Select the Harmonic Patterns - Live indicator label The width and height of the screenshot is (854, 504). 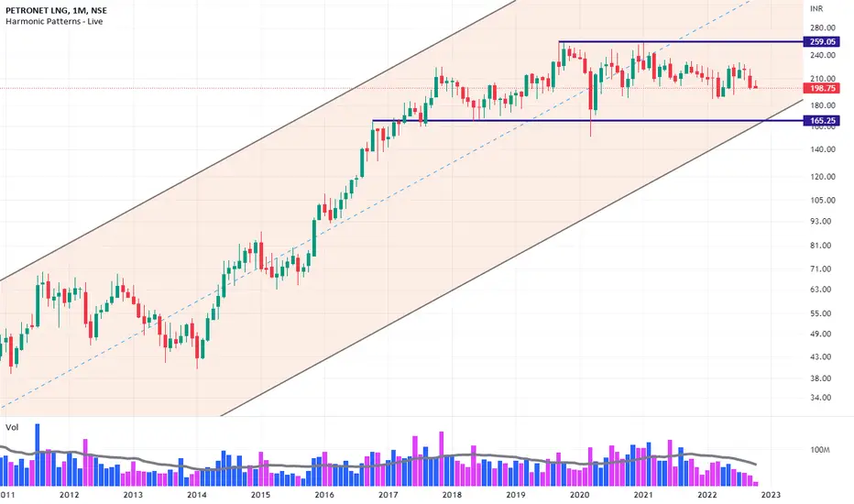click(54, 21)
